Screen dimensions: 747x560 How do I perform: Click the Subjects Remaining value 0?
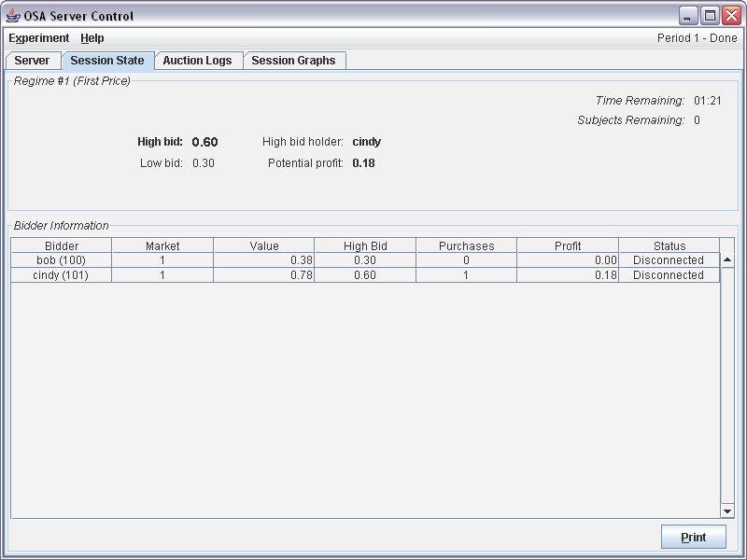(697, 120)
